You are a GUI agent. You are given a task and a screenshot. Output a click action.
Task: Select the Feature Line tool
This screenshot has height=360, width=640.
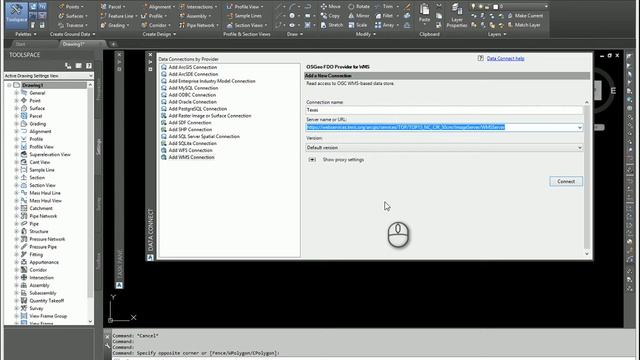click(x=118, y=16)
